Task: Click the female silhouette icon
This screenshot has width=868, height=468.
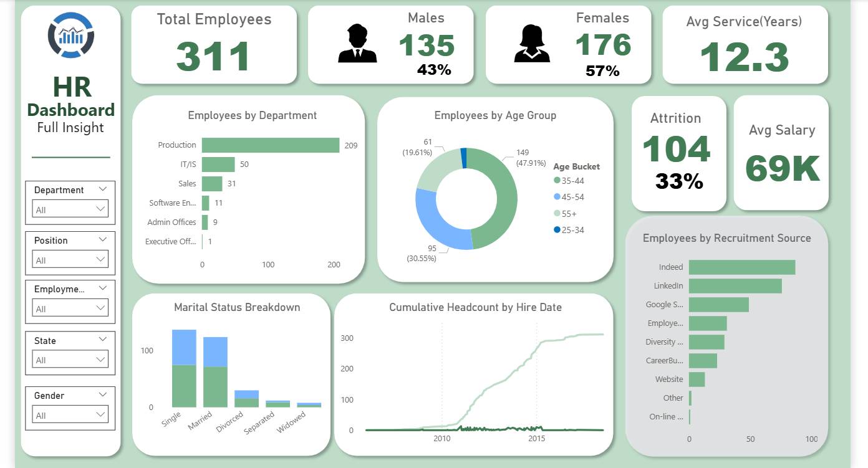Action: pyautogui.click(x=532, y=43)
